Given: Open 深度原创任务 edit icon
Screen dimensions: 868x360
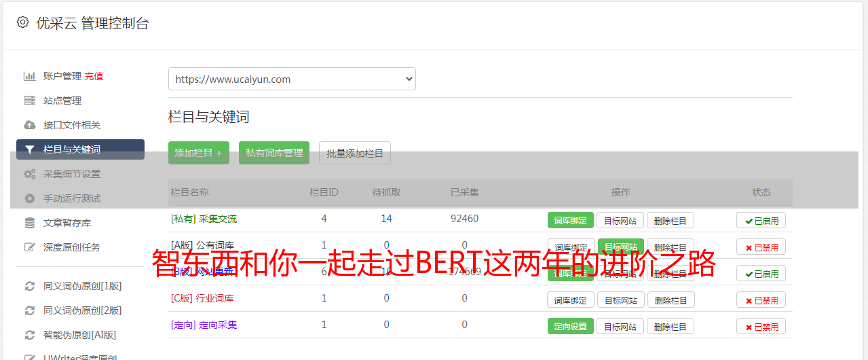Looking at the screenshot, I should [x=29, y=247].
